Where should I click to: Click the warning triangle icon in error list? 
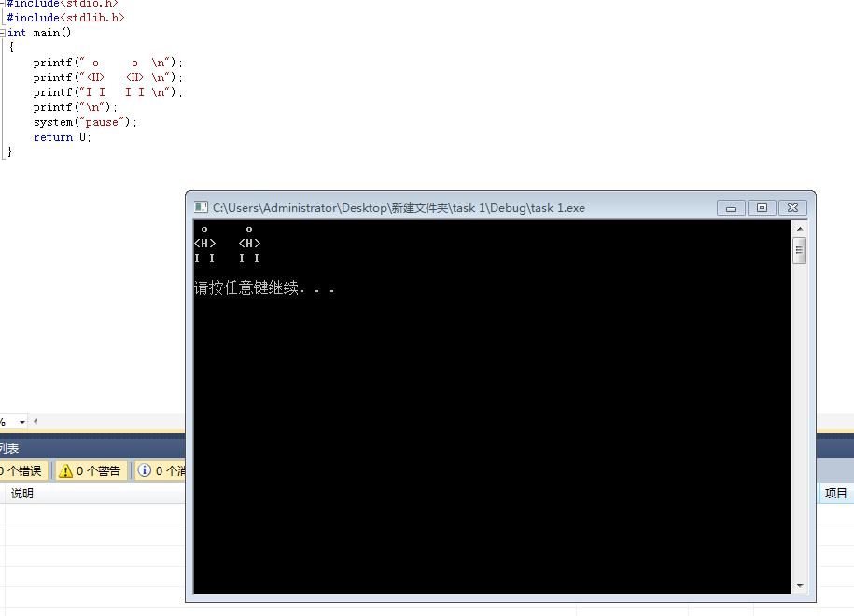coord(65,470)
